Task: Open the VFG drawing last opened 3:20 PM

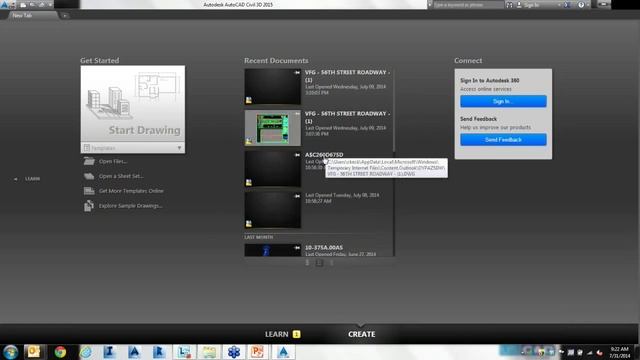Action: (273, 87)
